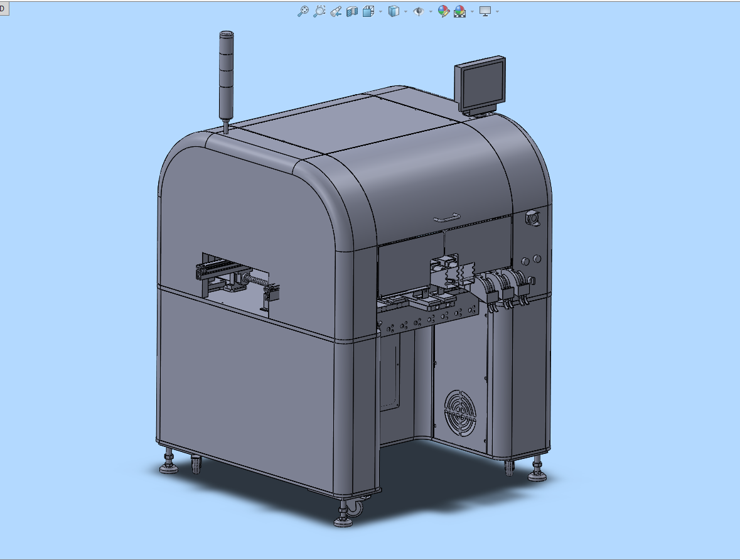Viewport: 740px width, 560px height.
Task: Select the Zoom to Area tool
Action: [319, 11]
